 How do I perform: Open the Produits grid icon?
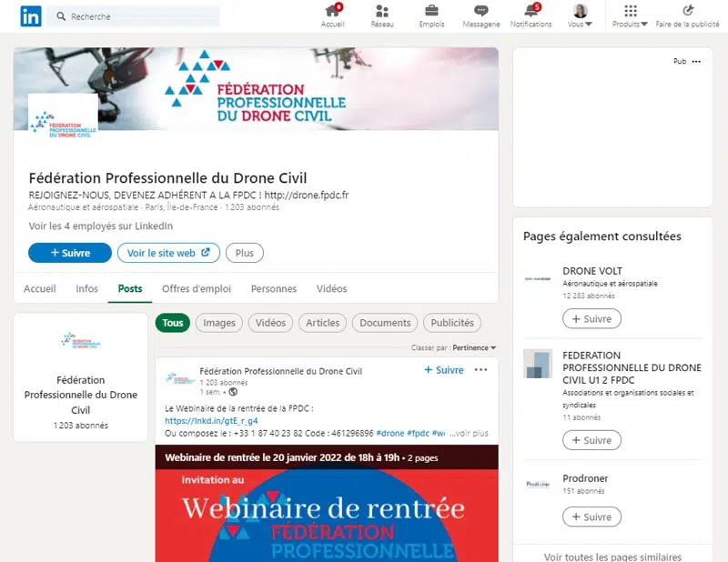(x=630, y=10)
